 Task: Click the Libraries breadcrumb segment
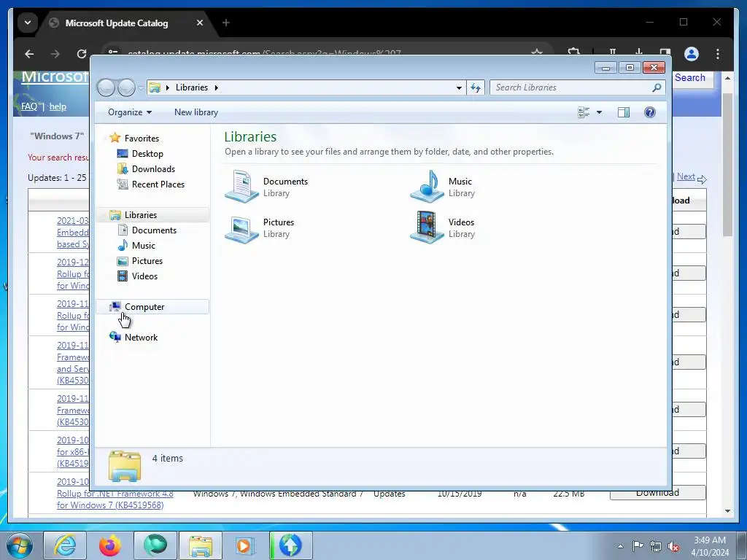click(x=192, y=87)
